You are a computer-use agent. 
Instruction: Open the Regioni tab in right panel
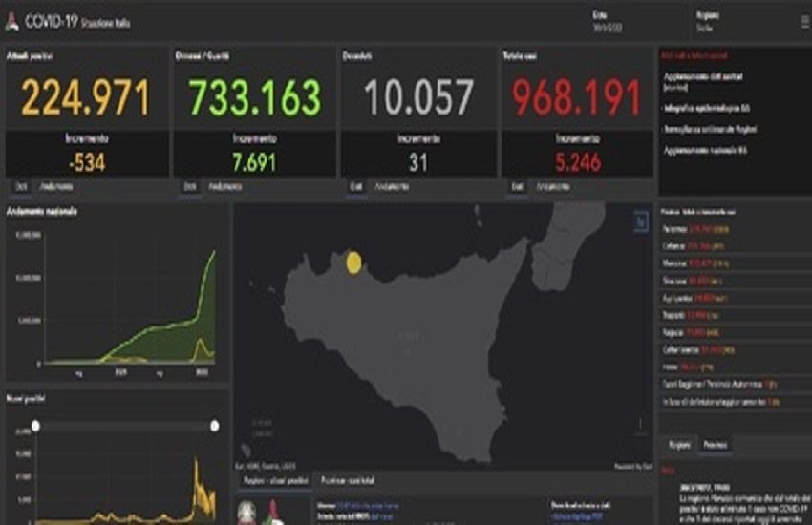[x=679, y=445]
